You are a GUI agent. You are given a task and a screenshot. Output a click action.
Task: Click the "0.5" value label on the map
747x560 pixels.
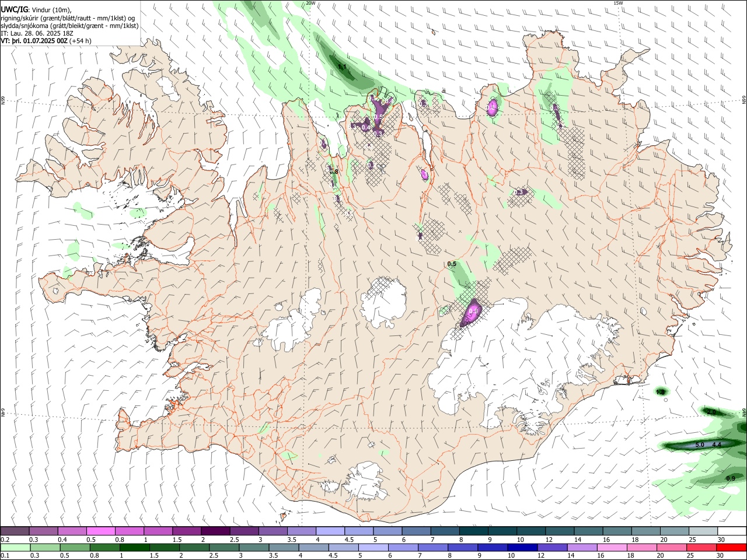click(452, 264)
